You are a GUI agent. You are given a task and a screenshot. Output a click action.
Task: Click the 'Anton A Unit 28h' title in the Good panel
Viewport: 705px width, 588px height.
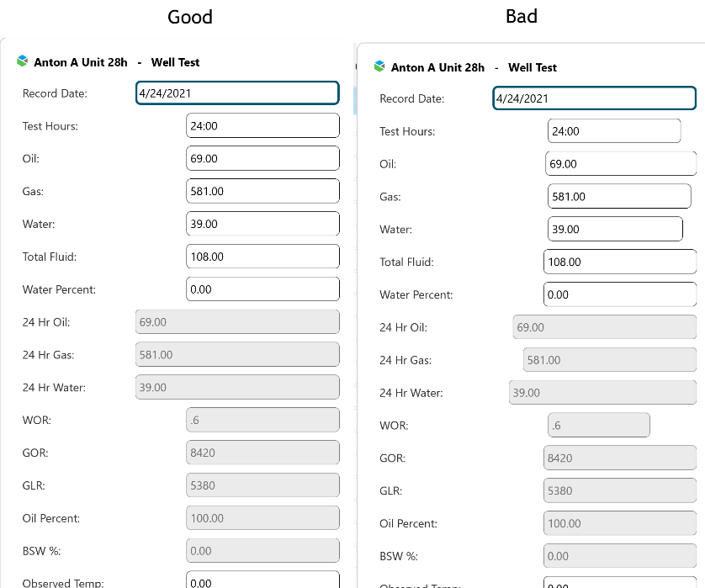tap(81, 62)
